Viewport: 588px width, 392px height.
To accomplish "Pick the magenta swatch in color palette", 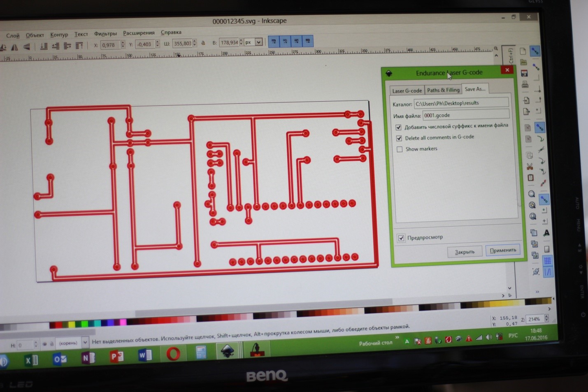I will click(x=123, y=323).
